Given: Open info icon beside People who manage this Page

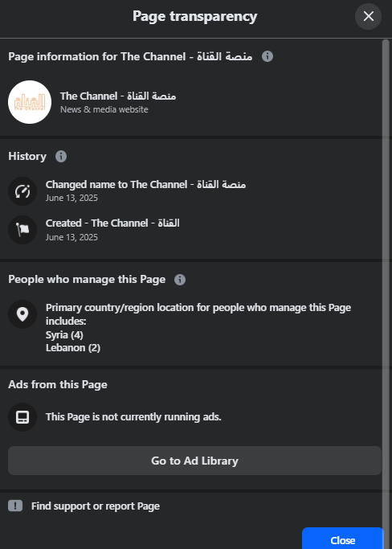Looking at the screenshot, I should [x=180, y=280].
